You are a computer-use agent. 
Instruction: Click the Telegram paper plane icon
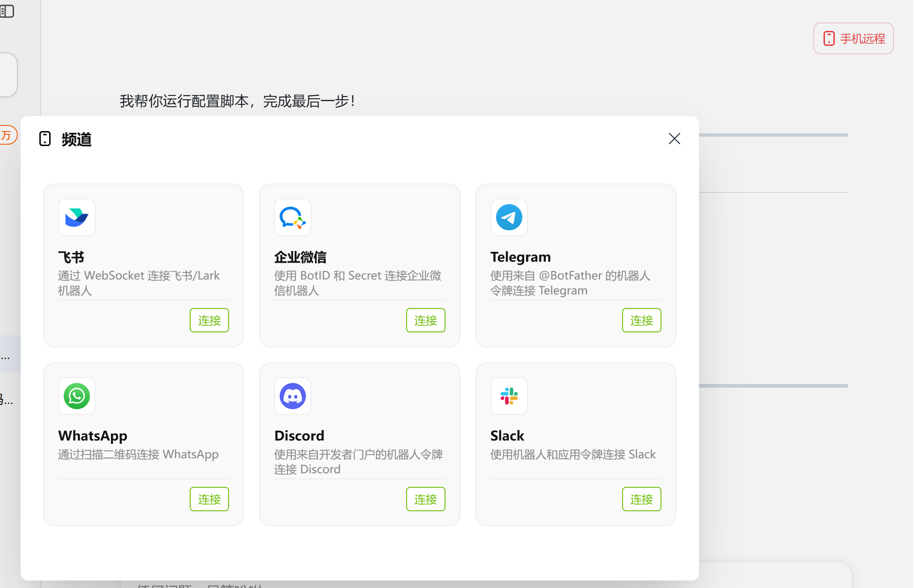pyautogui.click(x=509, y=217)
